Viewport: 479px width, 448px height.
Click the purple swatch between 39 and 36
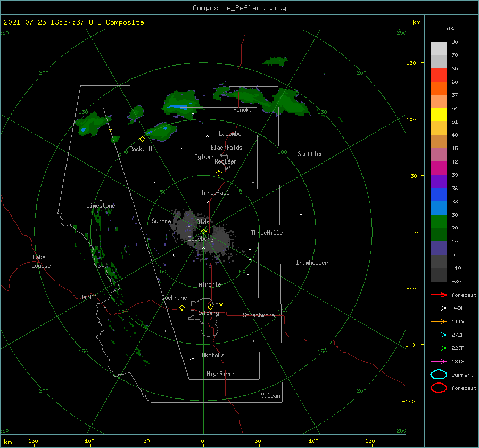[439, 182]
